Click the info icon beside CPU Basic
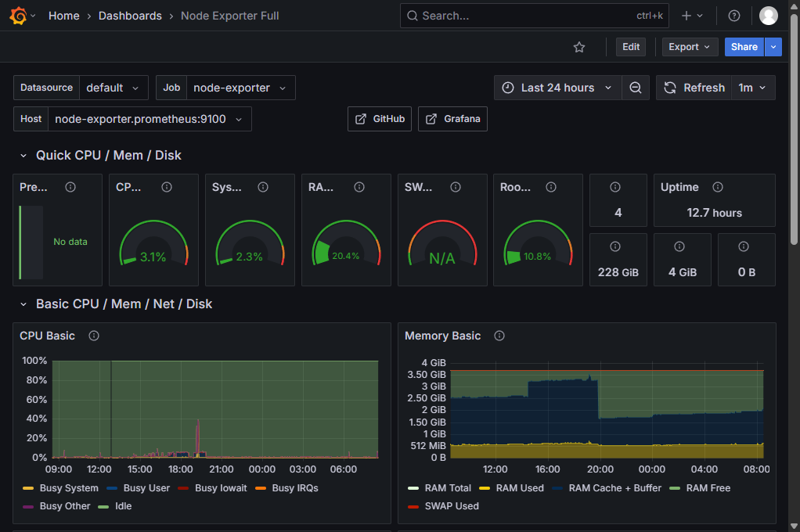Image resolution: width=800 pixels, height=532 pixels. click(94, 336)
